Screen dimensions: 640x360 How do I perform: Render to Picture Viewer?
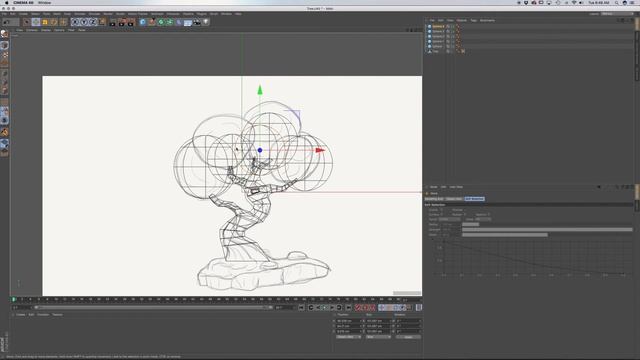(122, 22)
